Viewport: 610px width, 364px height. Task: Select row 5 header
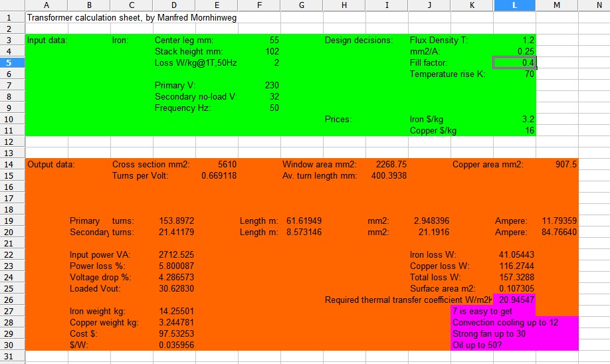(13, 62)
